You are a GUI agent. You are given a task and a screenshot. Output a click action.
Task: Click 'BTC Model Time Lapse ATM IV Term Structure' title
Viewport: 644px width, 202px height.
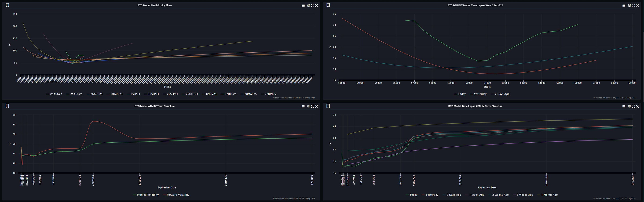[x=475, y=106]
